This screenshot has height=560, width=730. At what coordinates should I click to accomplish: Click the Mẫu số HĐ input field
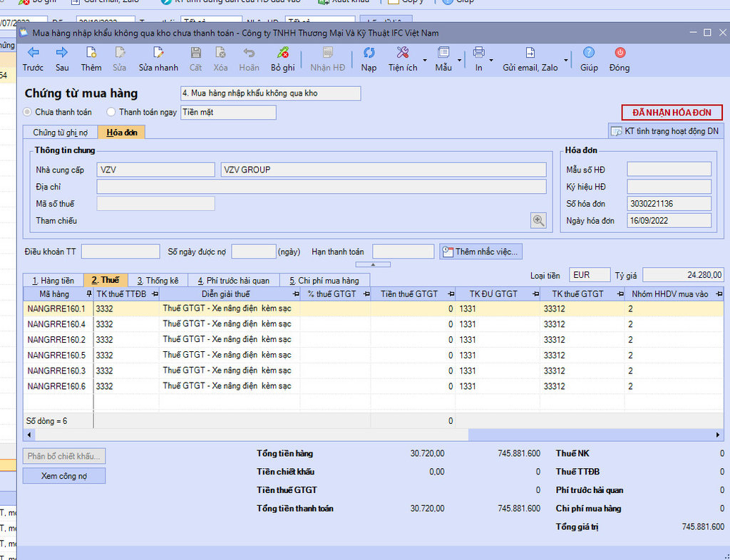[x=669, y=170]
